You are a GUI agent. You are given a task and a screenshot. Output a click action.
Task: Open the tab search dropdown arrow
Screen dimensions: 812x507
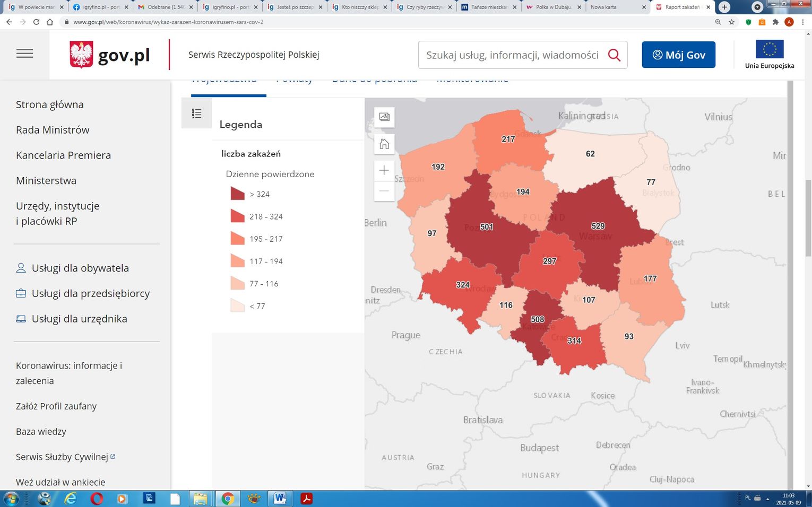coord(757,7)
